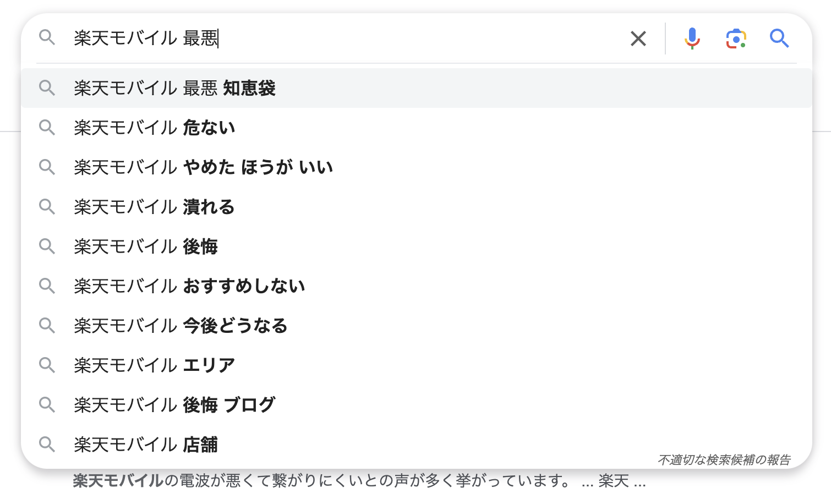Choose suggestion やめた ほうが いい
The width and height of the screenshot is (831, 504).
point(417,167)
